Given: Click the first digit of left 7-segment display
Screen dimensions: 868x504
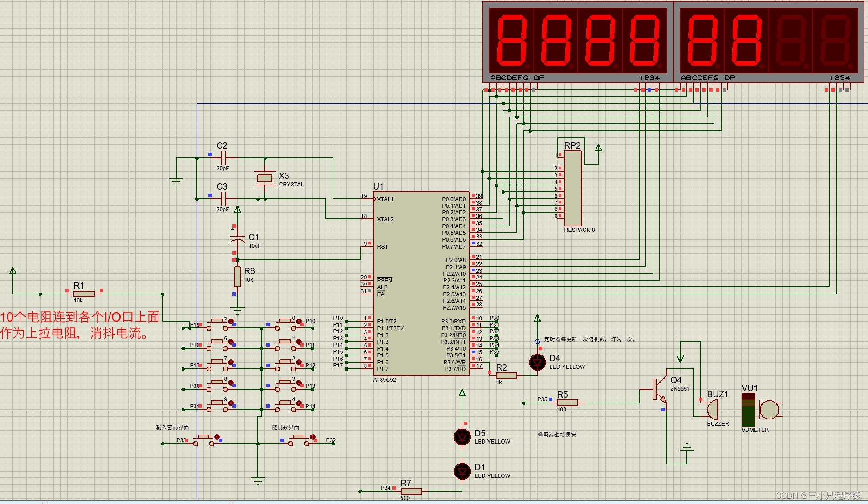Looking at the screenshot, I should (511, 40).
